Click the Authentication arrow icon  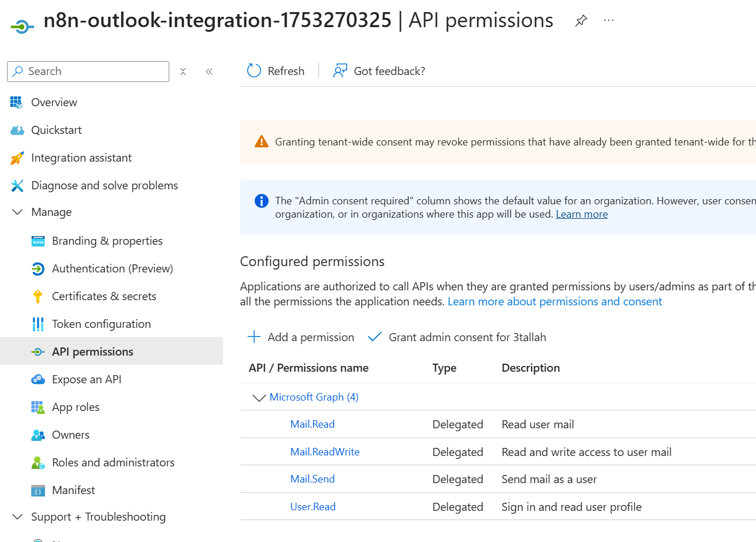[38, 269]
